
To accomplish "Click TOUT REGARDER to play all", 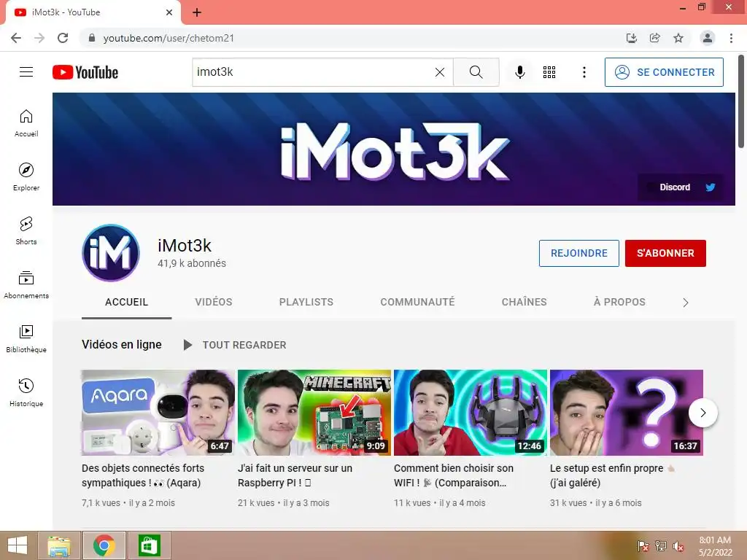I will [x=236, y=345].
